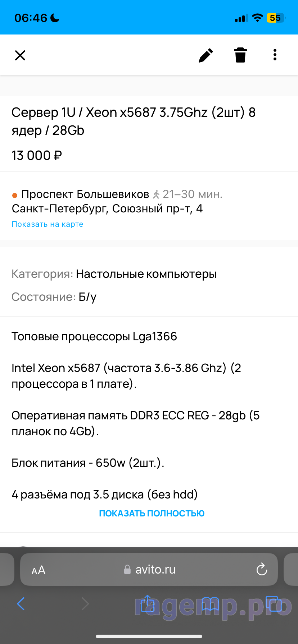Select "Настольные компьютеры" category value

146,274
